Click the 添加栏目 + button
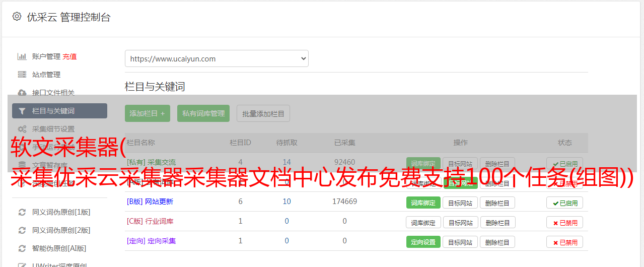This screenshot has width=644, height=267. click(x=148, y=113)
